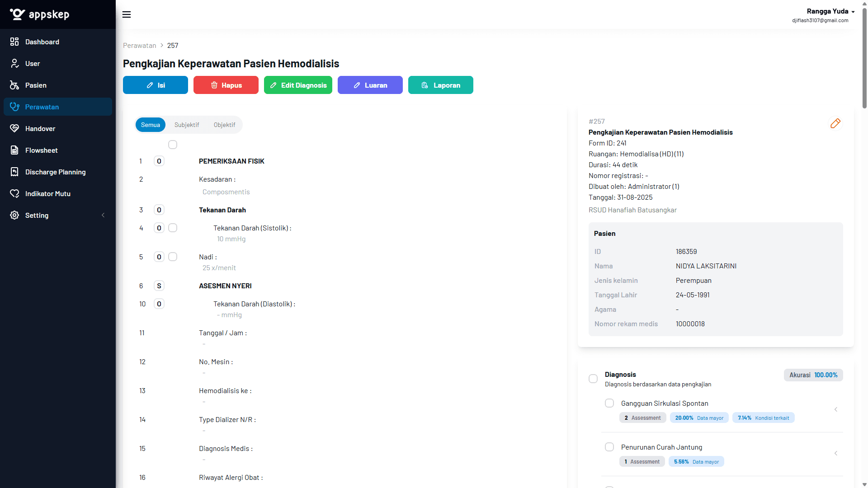Click the 1 Assessment tag
Image resolution: width=868 pixels, height=488 pixels.
click(642, 462)
